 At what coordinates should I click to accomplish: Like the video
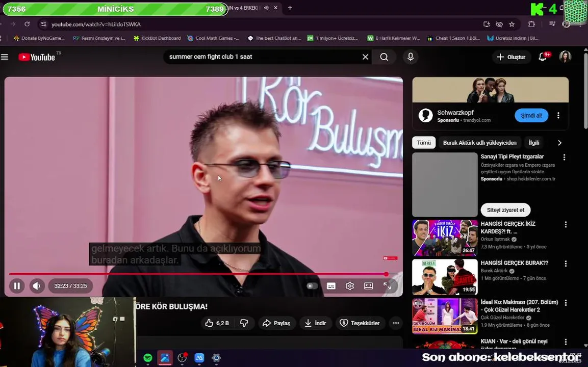(217, 323)
